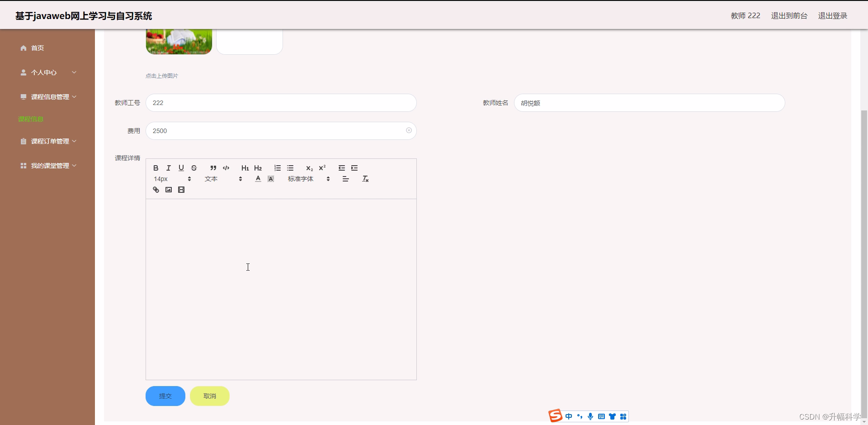Insert an image into course details
The image size is (868, 425).
click(x=168, y=189)
